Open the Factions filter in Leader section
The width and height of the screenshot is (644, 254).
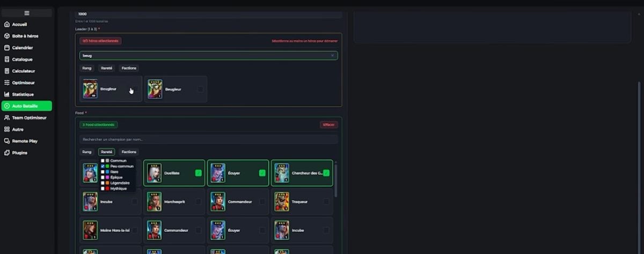(x=129, y=68)
